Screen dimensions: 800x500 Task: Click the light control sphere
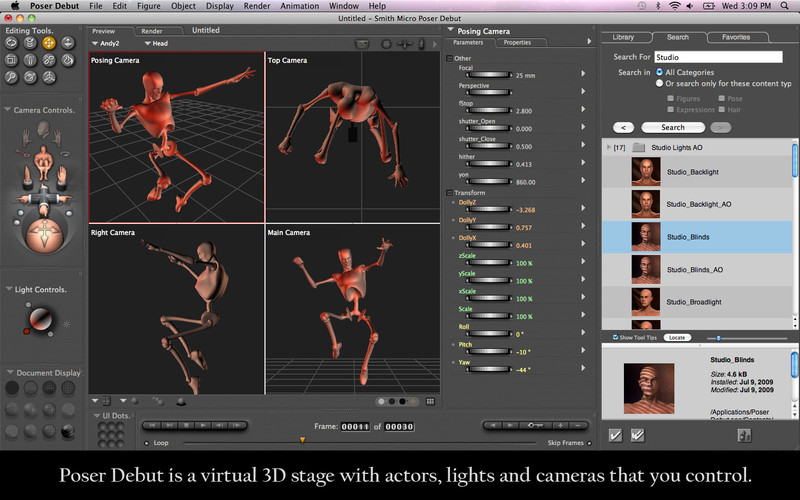coord(40,319)
